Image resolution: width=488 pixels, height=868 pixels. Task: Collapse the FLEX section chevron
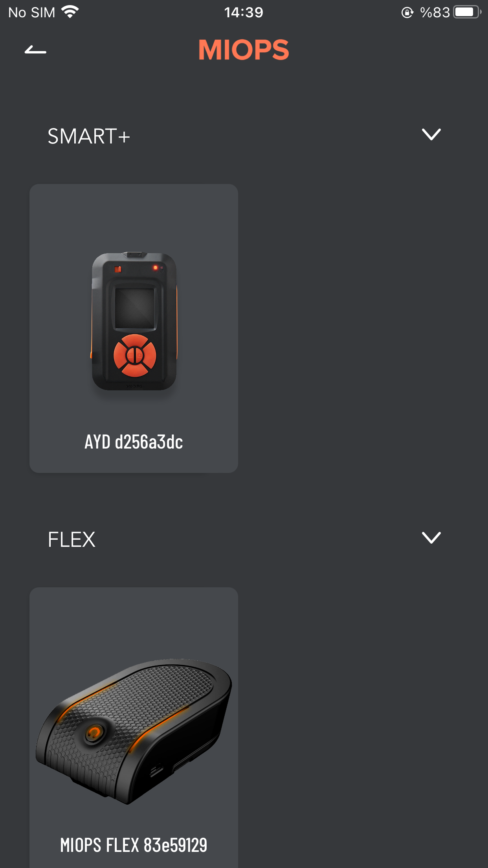tap(431, 538)
